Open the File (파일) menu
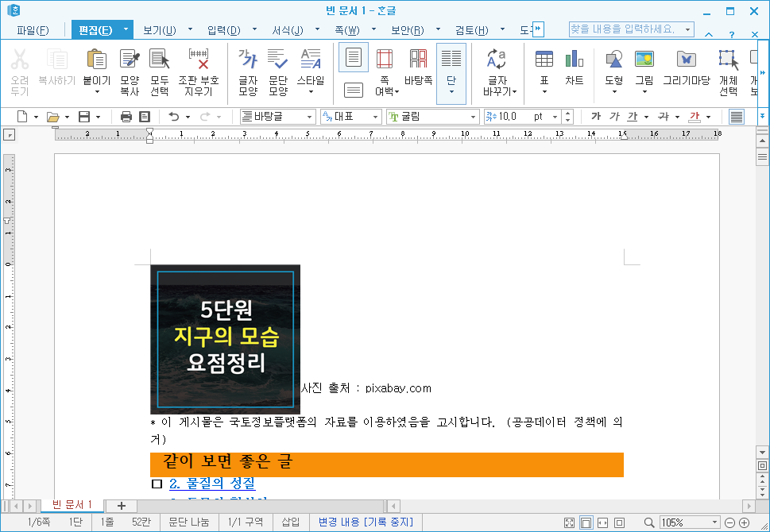 click(x=33, y=30)
